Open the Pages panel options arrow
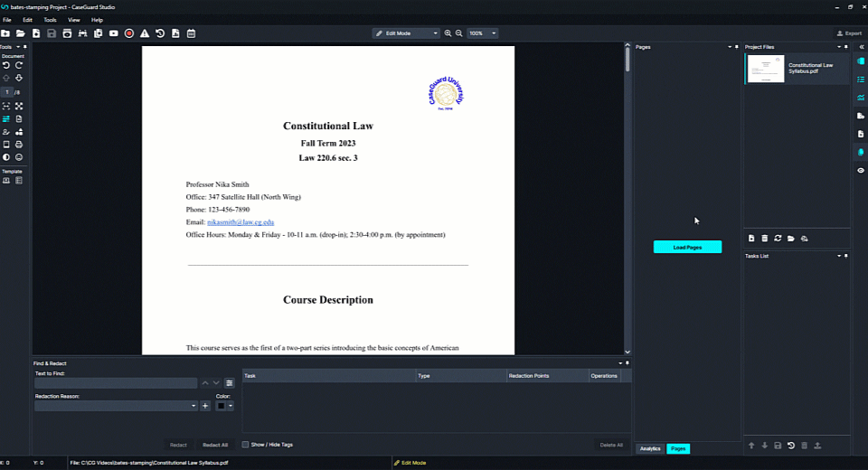868x470 pixels. point(729,47)
